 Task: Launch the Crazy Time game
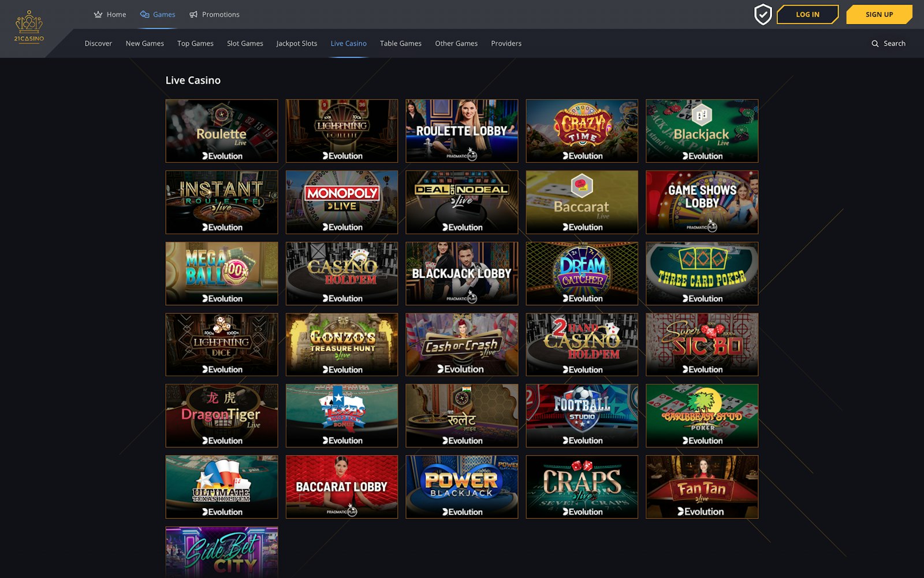[x=582, y=131]
